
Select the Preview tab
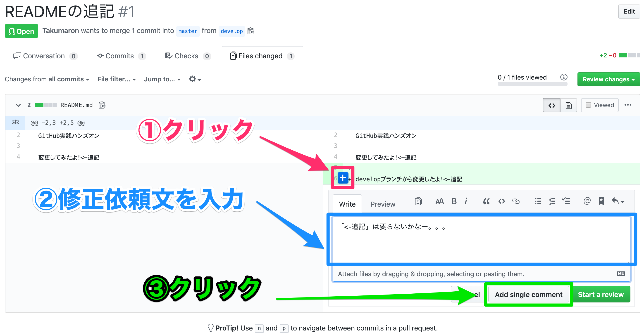382,204
